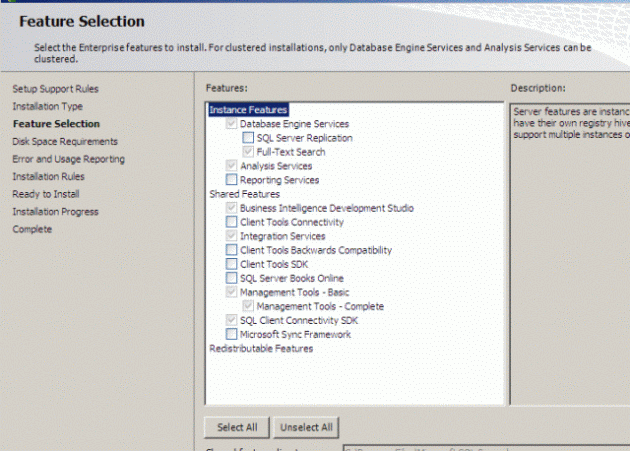Click the Installation Rules step
Image resolution: width=630 pixels, height=451 pixels.
pyautogui.click(x=49, y=176)
